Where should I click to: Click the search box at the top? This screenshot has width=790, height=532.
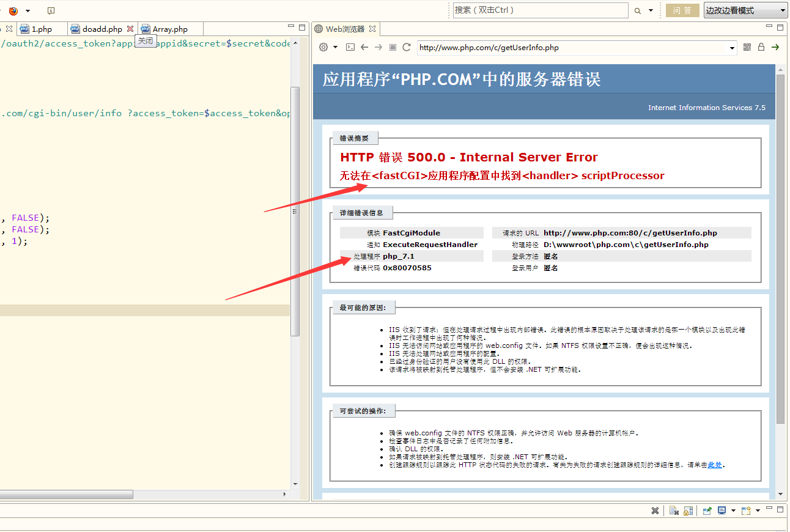click(x=541, y=10)
